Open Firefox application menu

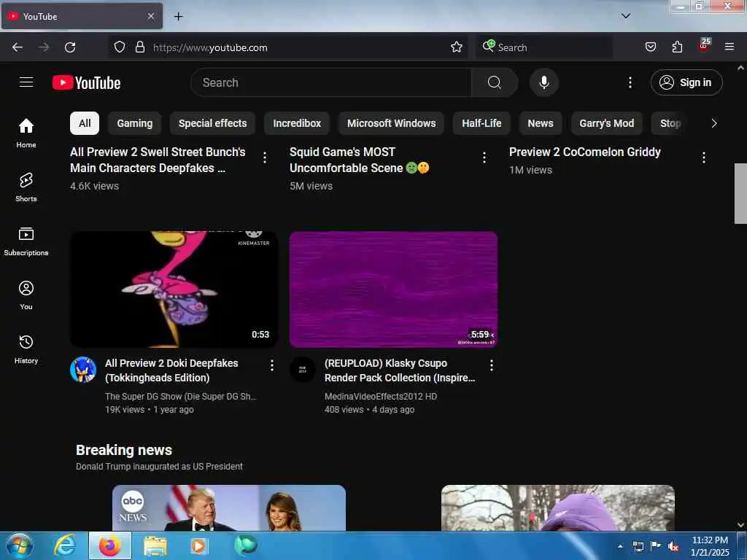pyautogui.click(x=729, y=47)
